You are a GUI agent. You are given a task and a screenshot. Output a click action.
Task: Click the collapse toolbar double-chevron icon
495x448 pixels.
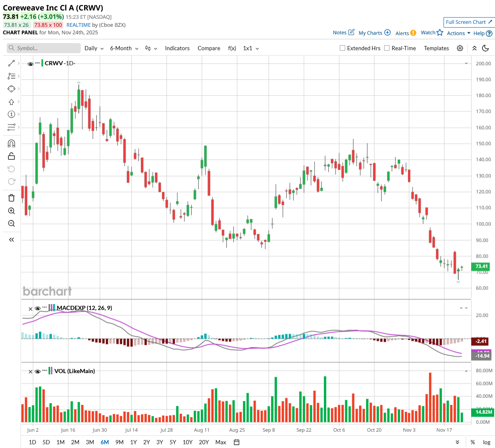pyautogui.click(x=474, y=48)
